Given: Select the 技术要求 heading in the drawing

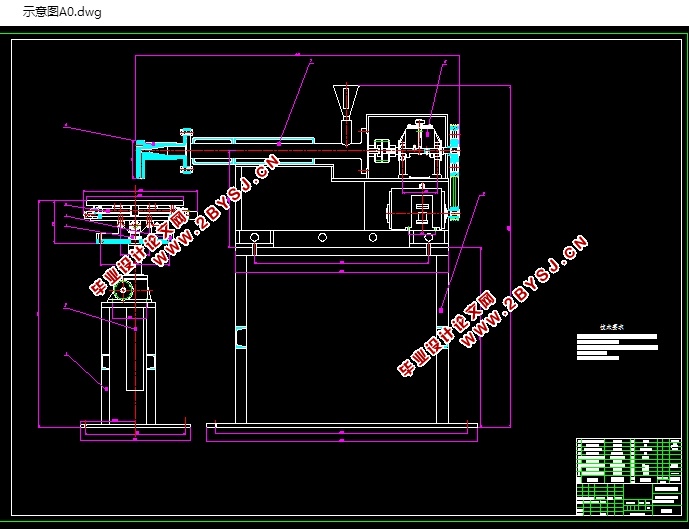Looking at the screenshot, I should click(612, 327).
